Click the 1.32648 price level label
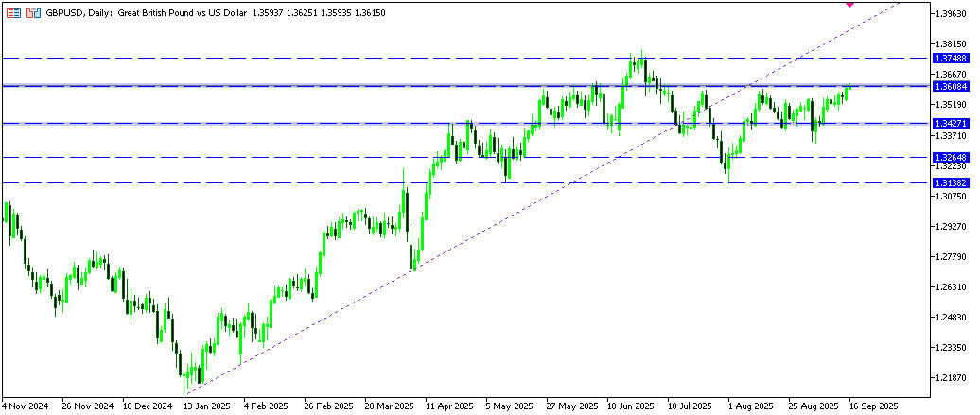This screenshot has height=415, width=980. 951,157
